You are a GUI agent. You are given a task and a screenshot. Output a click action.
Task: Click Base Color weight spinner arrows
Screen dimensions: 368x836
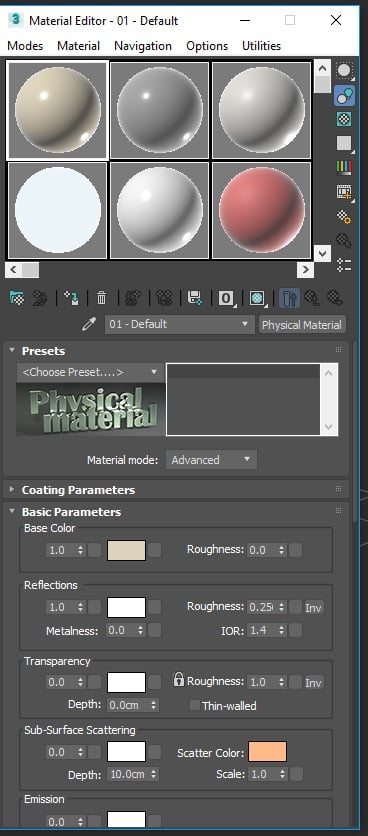pyautogui.click(x=81, y=550)
